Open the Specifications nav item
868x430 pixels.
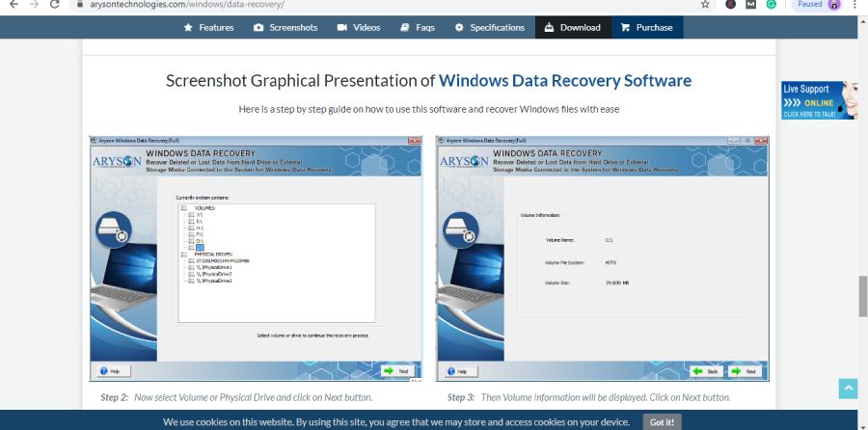489,28
